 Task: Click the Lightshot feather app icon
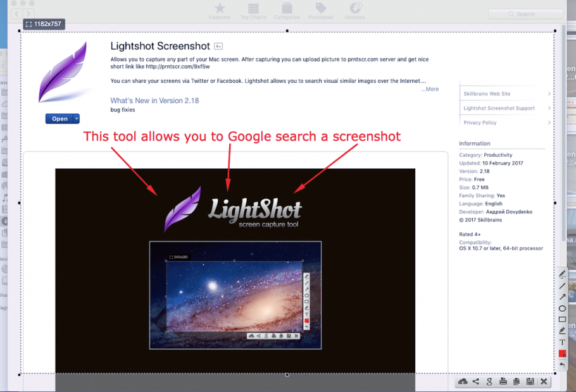tap(63, 72)
